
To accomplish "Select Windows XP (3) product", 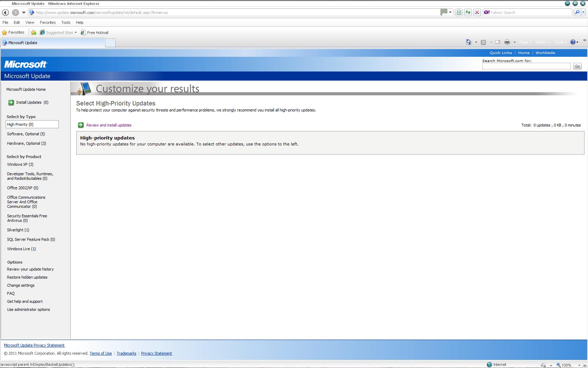I will click(20, 164).
